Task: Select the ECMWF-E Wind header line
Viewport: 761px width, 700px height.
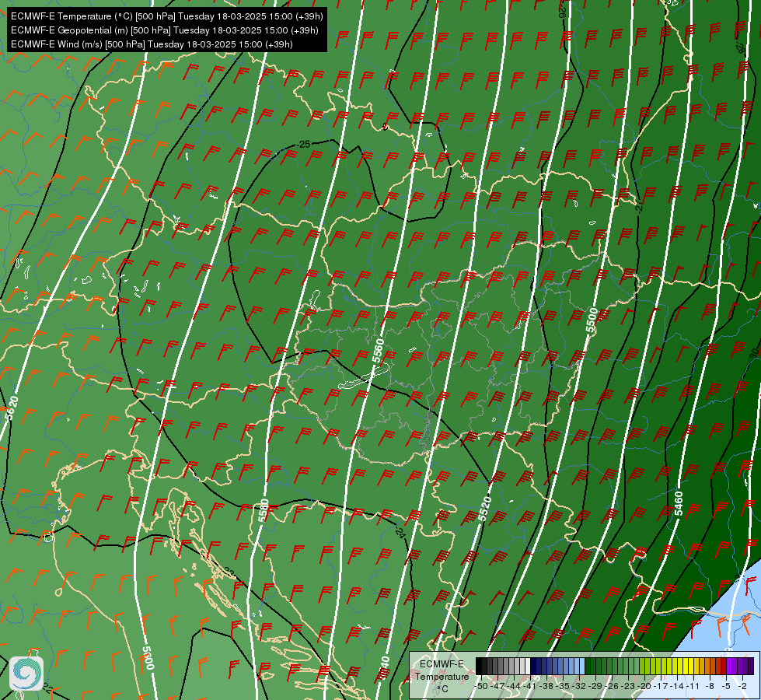Action: [x=152, y=44]
